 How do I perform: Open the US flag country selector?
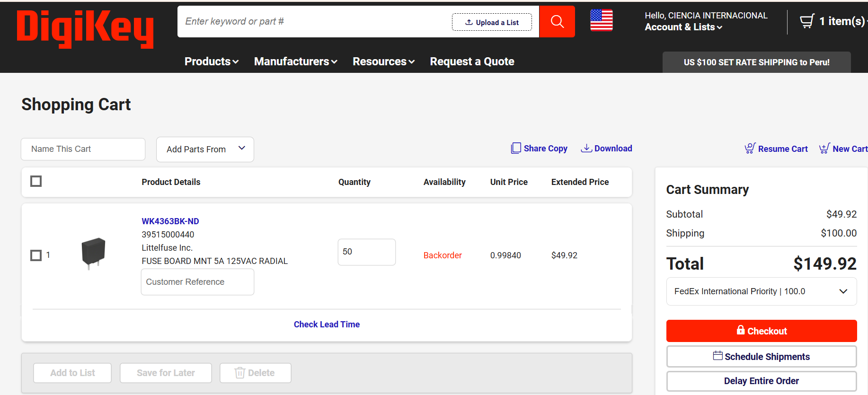(602, 21)
